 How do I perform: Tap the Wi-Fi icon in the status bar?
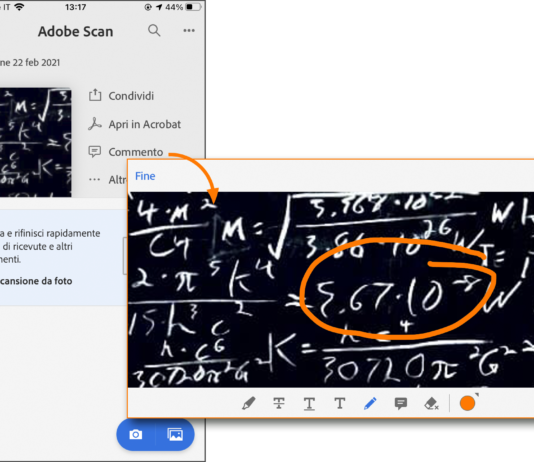point(19,7)
